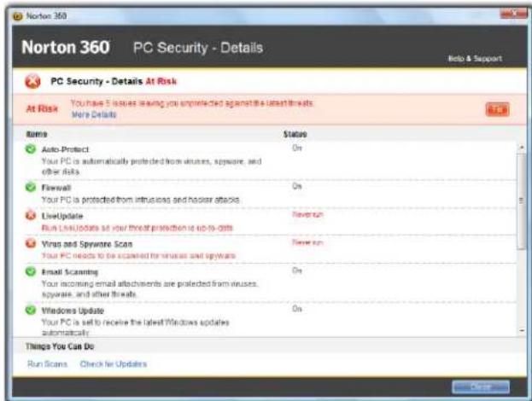
Task: Select the Firewall item title
Action: [56, 188]
